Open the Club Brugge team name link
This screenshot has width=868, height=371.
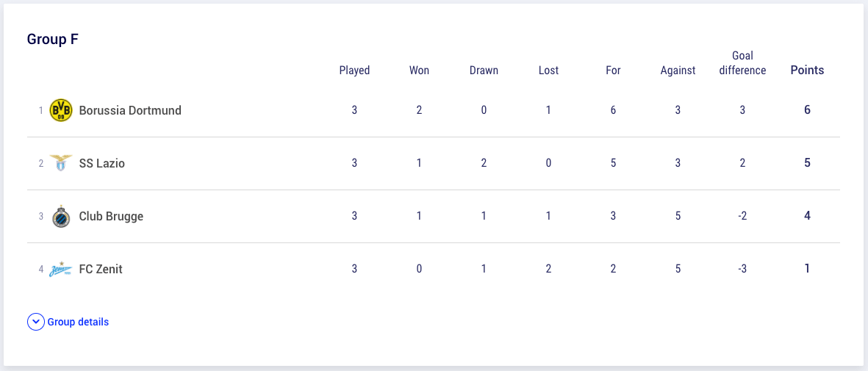tap(111, 216)
